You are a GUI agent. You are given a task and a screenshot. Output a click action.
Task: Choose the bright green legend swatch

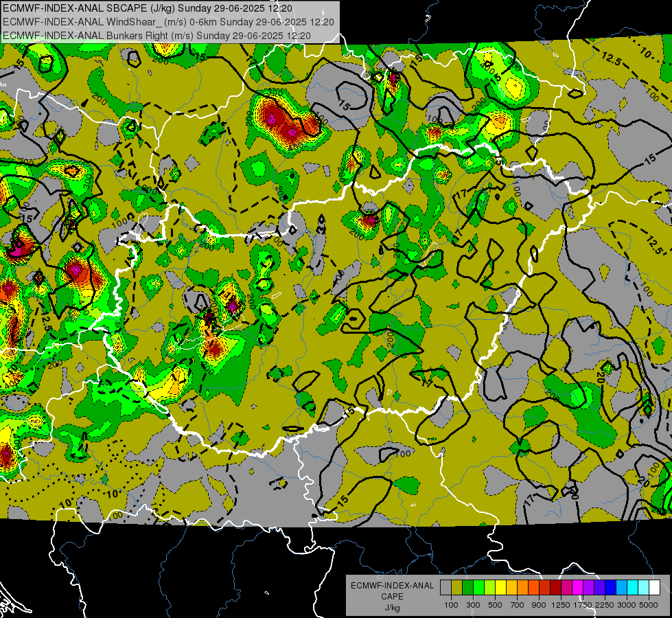478,588
